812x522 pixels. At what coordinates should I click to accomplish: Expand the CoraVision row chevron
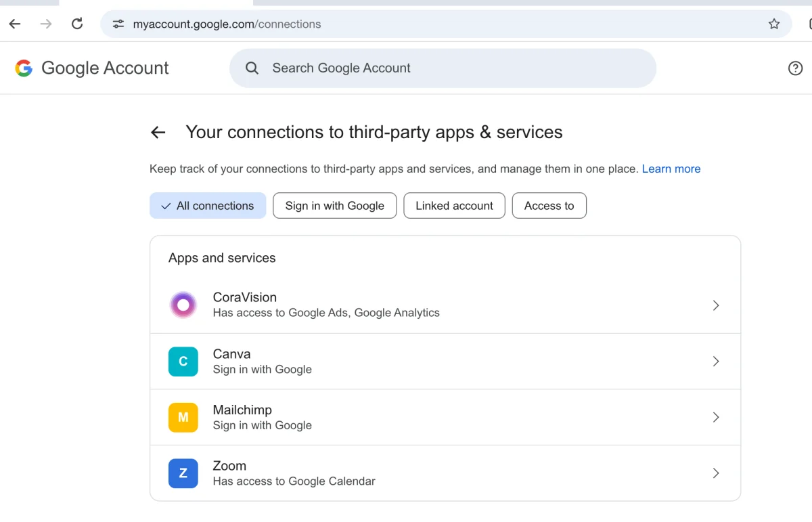coord(716,305)
